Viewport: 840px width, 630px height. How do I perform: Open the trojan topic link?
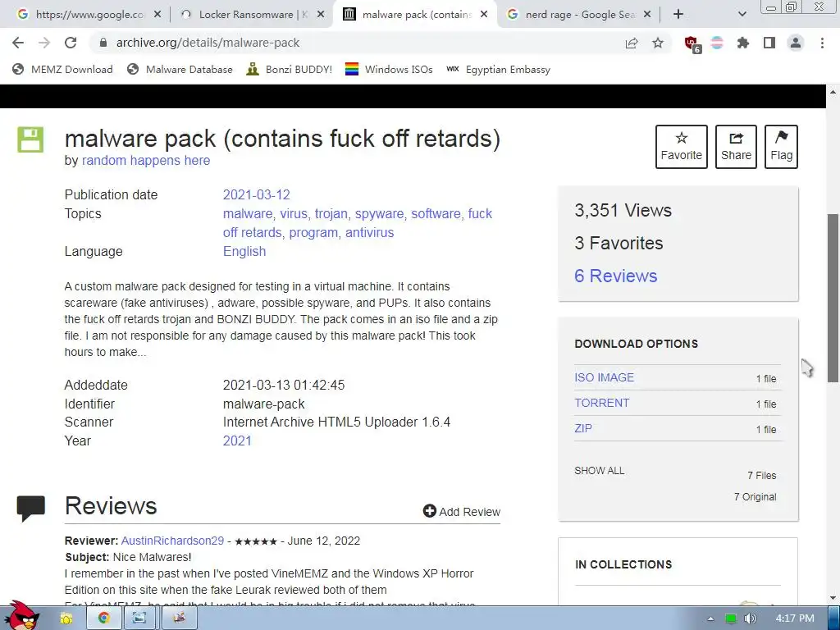331,214
